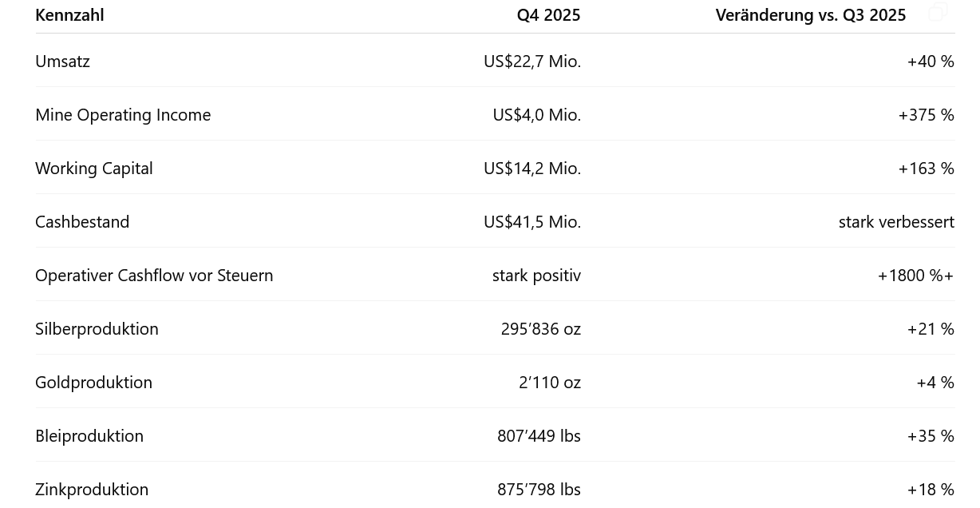This screenshot has width=980, height=508.
Task: Select the 295'836 oz value
Action: (541, 329)
